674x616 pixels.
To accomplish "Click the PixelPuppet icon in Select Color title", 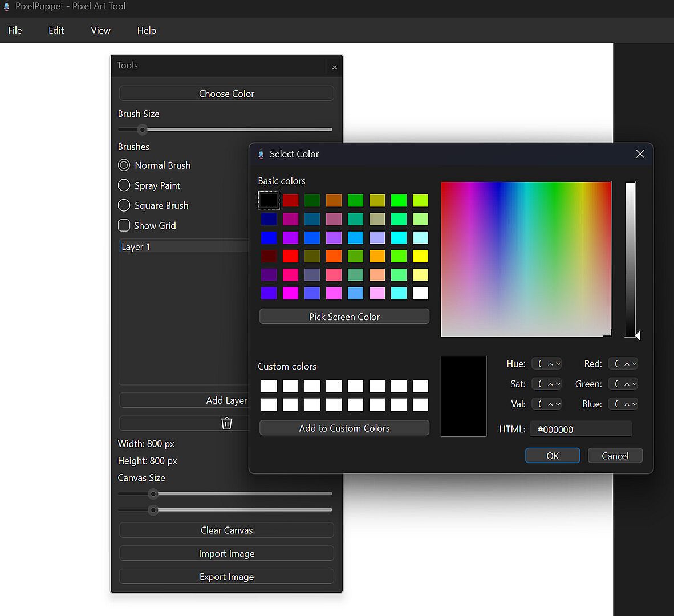I will [261, 154].
